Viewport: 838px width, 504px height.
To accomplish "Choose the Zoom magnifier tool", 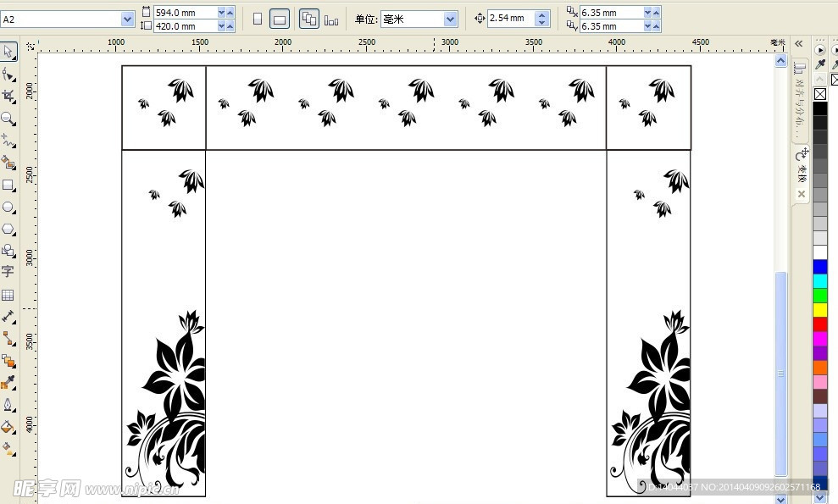I will click(x=8, y=119).
